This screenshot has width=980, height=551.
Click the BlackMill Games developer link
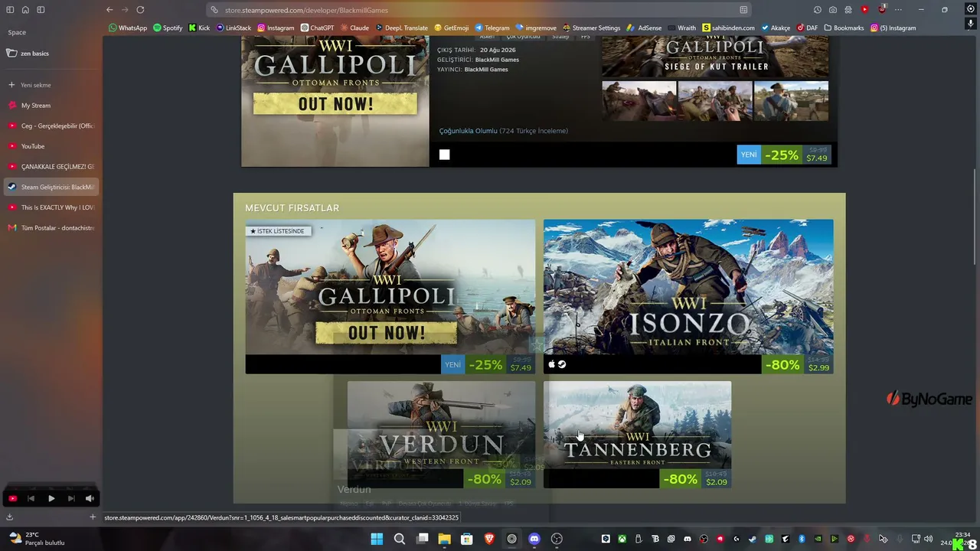coord(497,60)
